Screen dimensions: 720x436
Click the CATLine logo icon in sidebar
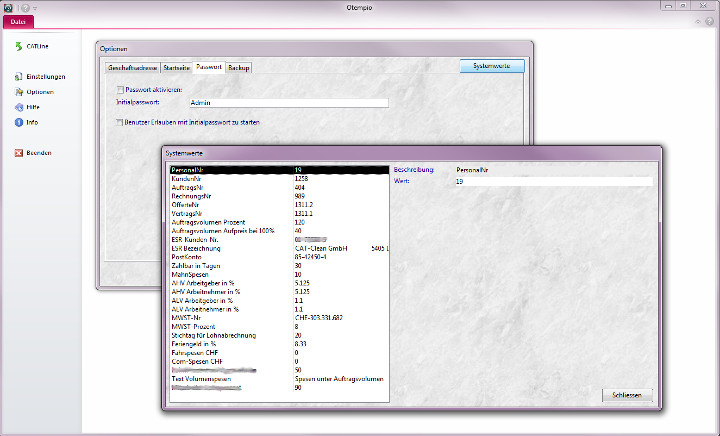[x=18, y=46]
